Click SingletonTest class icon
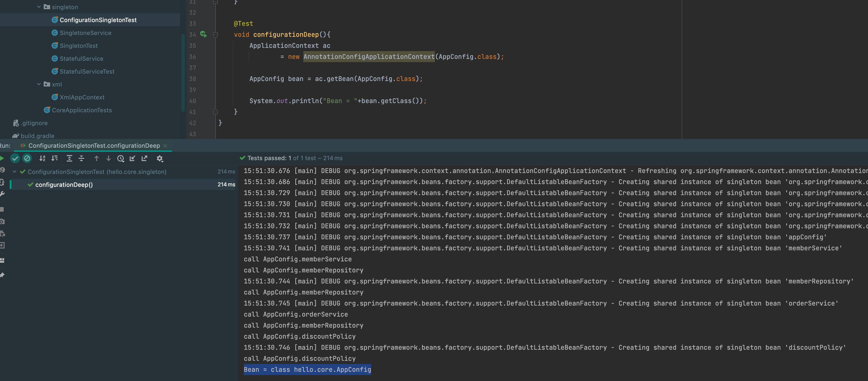Image resolution: width=868 pixels, height=381 pixels. pos(55,45)
